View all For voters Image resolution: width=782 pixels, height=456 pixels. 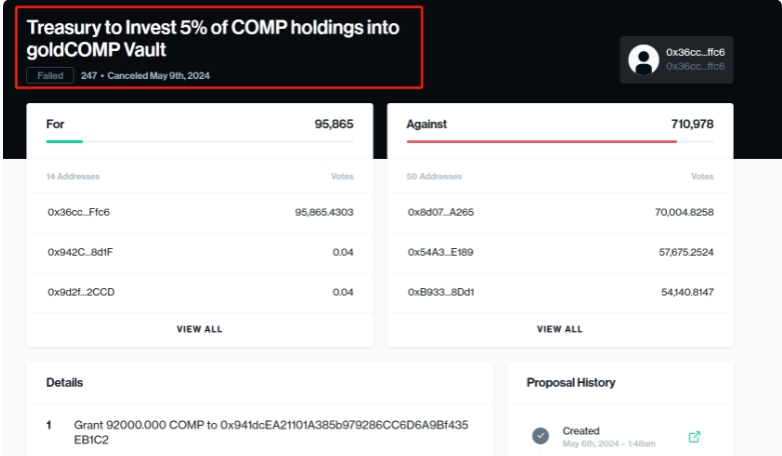(199, 329)
